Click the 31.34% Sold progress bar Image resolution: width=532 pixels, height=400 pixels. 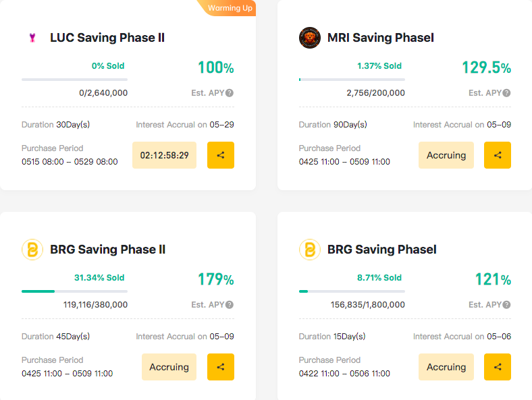tap(75, 291)
